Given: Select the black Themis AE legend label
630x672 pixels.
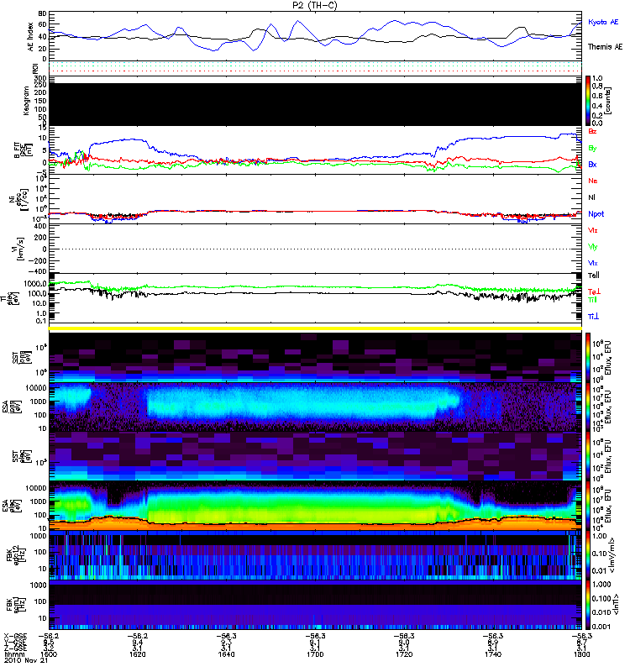Looking at the screenshot, I should [x=605, y=47].
